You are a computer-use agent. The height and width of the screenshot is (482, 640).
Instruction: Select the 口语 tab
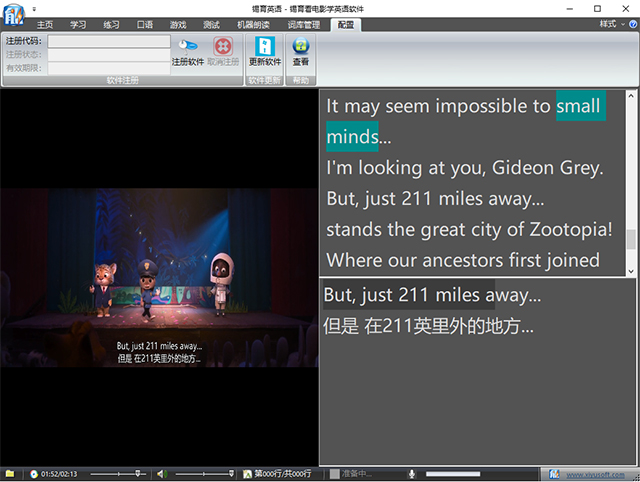(x=144, y=25)
